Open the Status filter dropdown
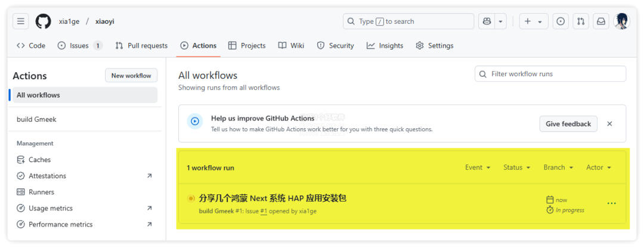The image size is (644, 248). point(516,168)
